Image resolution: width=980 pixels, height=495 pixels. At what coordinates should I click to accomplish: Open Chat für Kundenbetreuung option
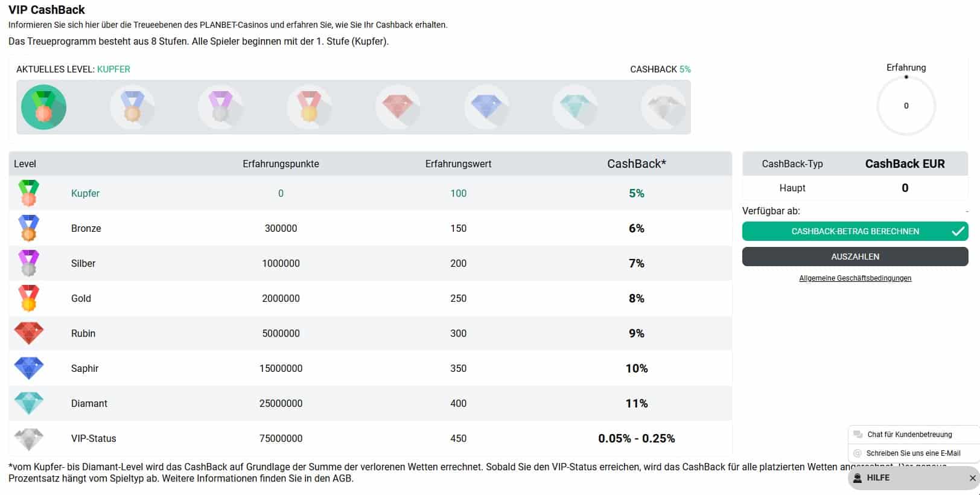(909, 435)
